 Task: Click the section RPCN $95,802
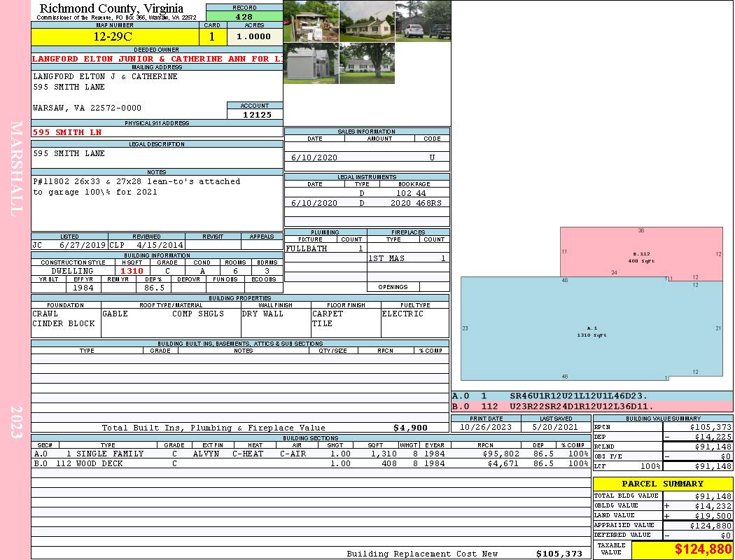point(500,454)
